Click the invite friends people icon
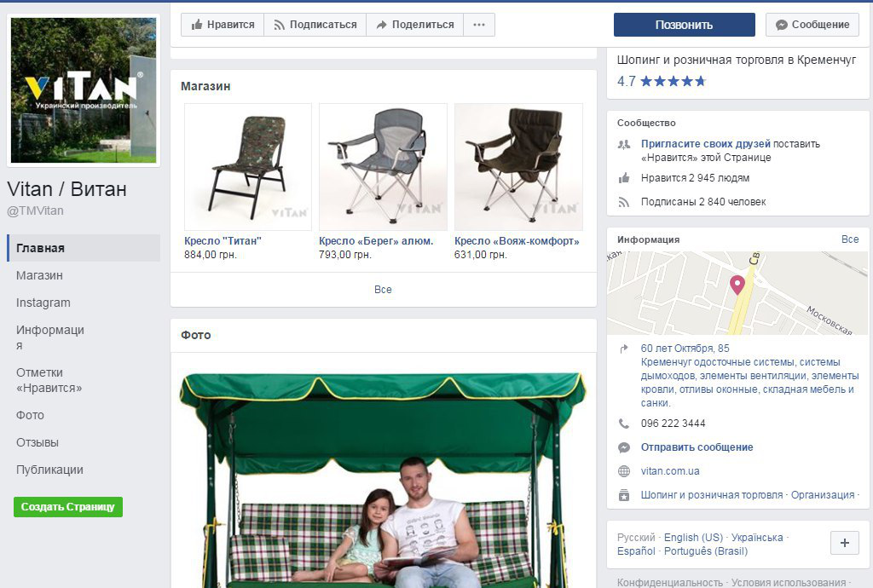The width and height of the screenshot is (873, 588). click(624, 145)
